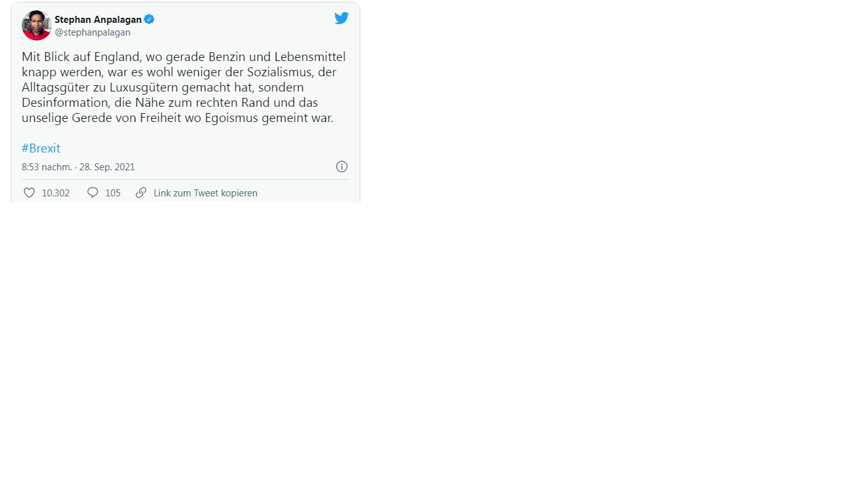Open Stephan Anpalagan's profile picture
Screen dimensions: 868x488
pos(37,25)
